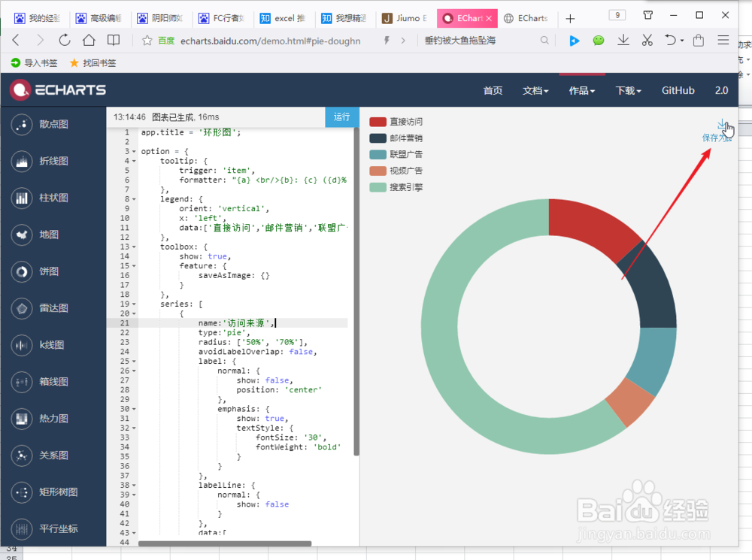Screen dimensions: 752x560
Task: Open the scatter chart (散点图) icon
Action: pyautogui.click(x=22, y=125)
